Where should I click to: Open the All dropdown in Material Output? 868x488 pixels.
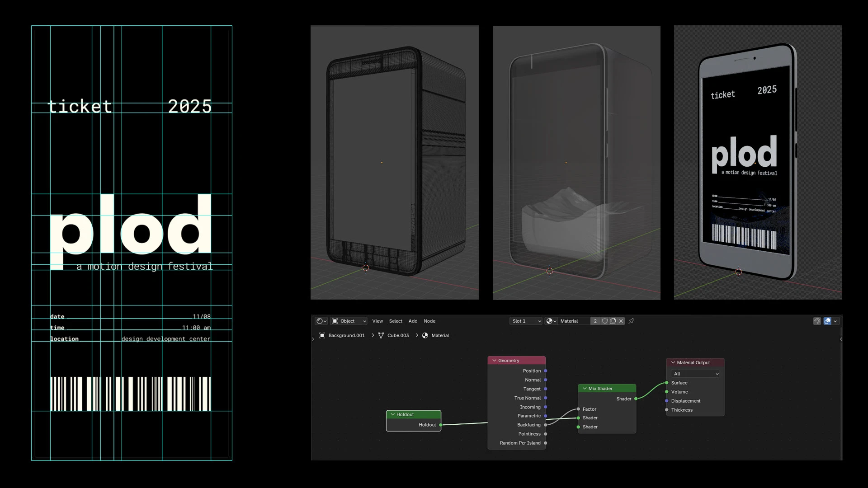click(x=695, y=374)
